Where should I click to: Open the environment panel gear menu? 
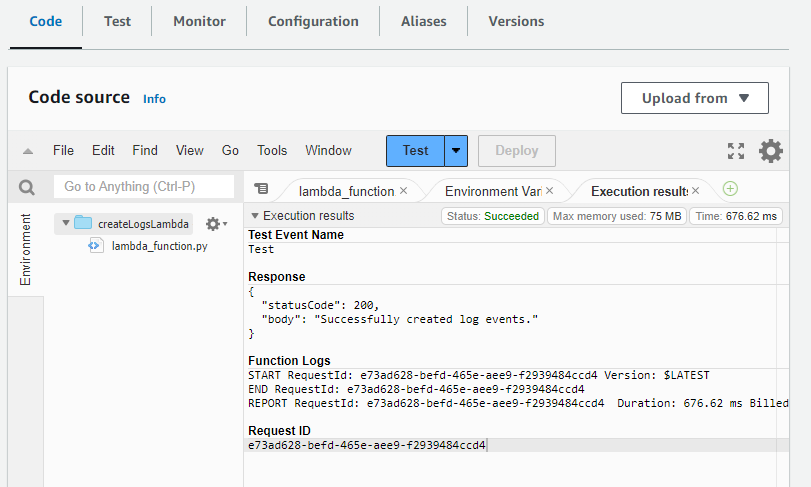point(216,224)
